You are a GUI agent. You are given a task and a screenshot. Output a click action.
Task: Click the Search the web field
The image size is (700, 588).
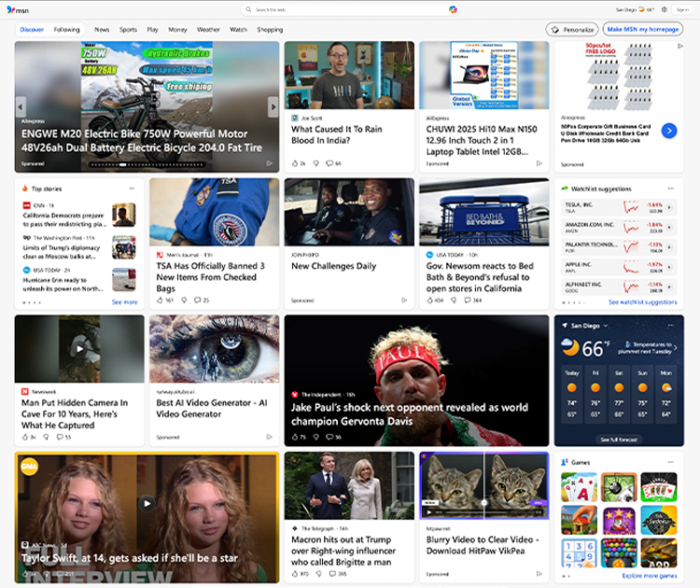[350, 9]
